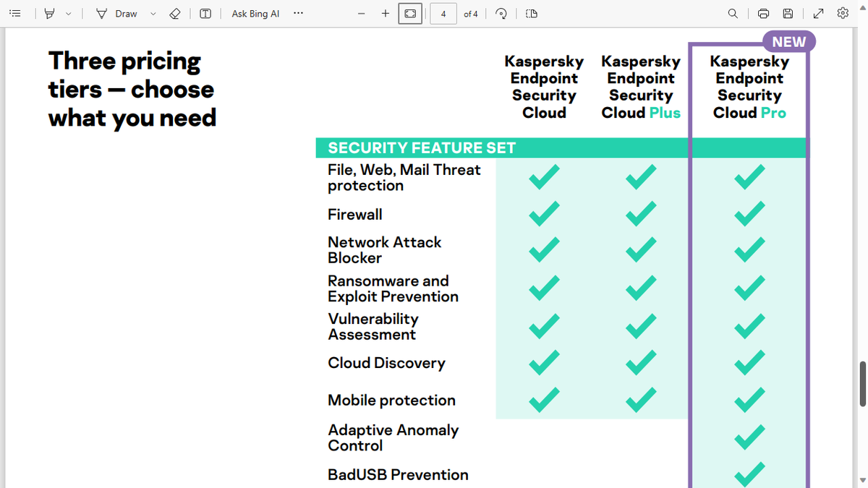
Task: Zoom out of the page
Action: [361, 13]
